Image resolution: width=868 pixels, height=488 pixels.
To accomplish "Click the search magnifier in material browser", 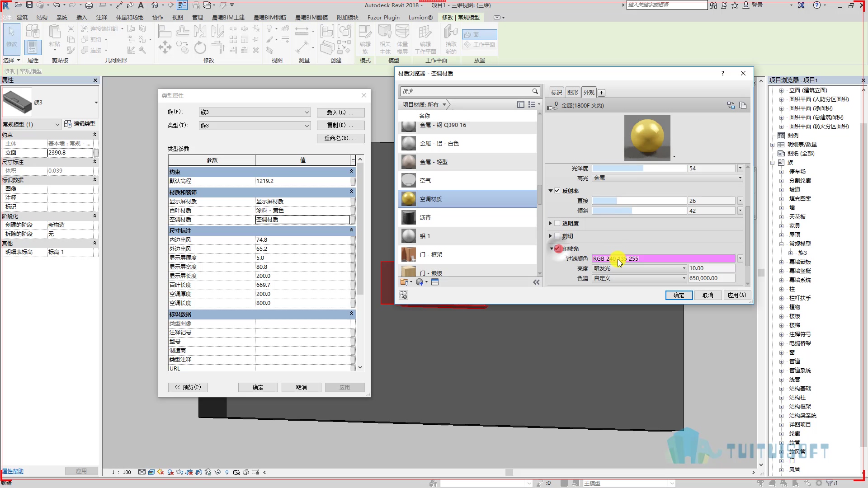I will click(x=535, y=91).
